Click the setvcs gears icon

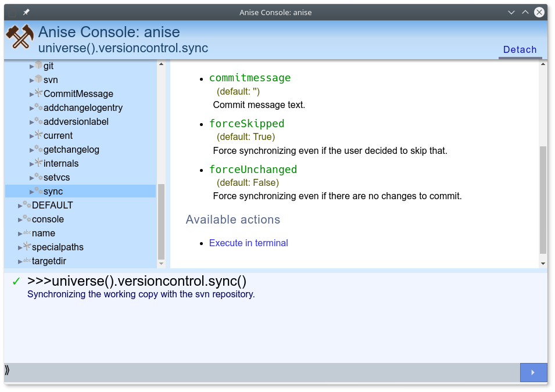(x=38, y=177)
